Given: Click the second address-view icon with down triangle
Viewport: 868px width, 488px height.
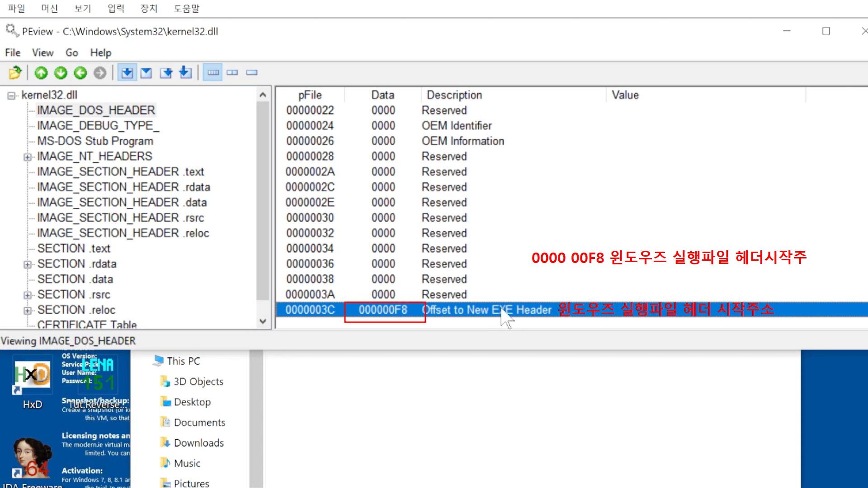Looking at the screenshot, I should point(146,72).
